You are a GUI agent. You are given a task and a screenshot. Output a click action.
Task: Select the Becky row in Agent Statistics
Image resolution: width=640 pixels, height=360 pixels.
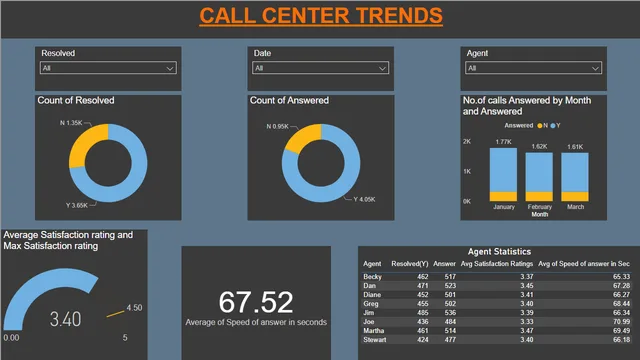click(x=496, y=277)
